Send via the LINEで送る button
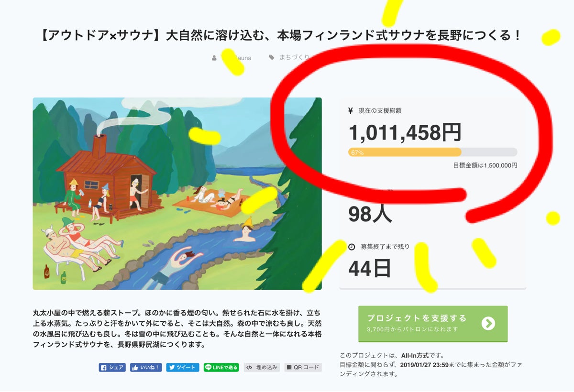574x392 pixels. pos(221,368)
